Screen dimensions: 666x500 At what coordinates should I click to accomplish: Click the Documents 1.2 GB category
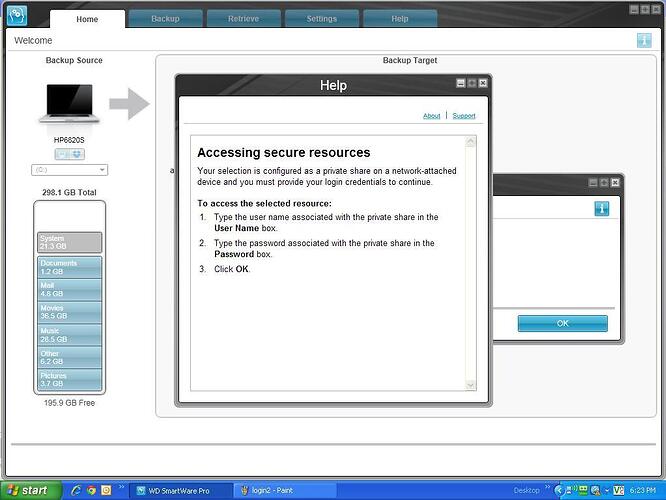[69, 267]
